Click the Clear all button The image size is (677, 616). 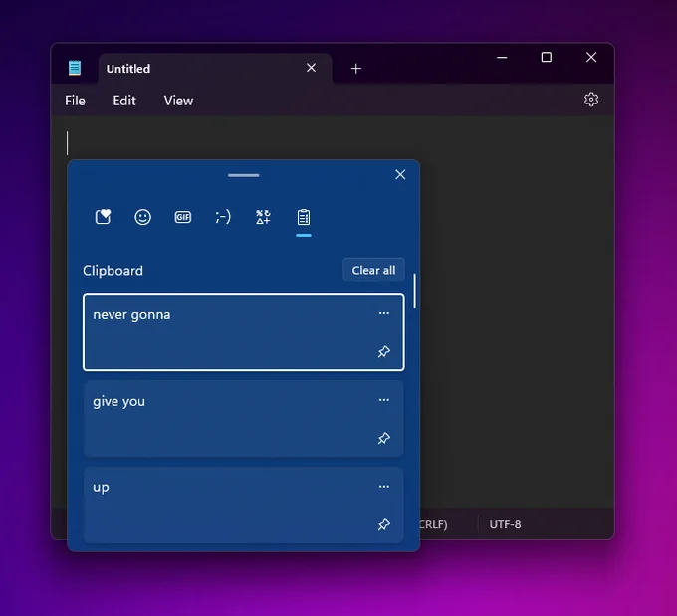[373, 270]
